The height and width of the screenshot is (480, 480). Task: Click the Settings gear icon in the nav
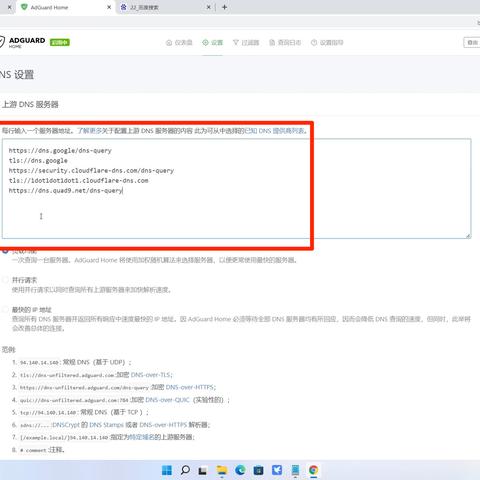point(205,43)
